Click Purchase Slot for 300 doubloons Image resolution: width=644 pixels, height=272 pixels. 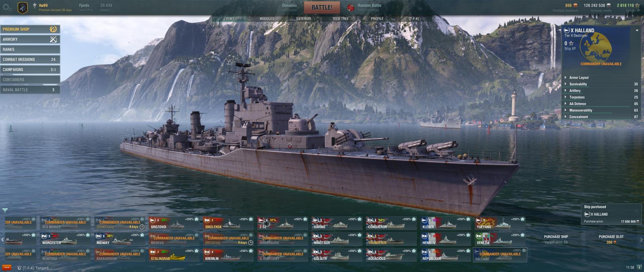click(x=611, y=239)
